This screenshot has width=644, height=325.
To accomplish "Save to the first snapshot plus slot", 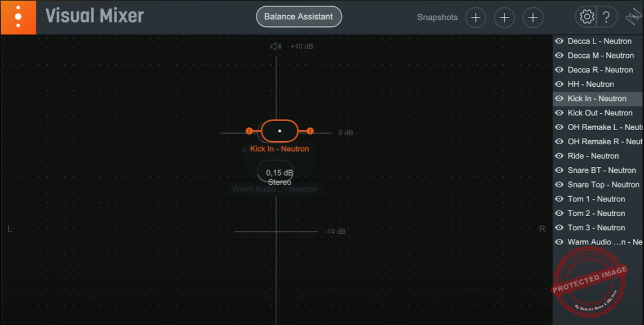I will [476, 17].
